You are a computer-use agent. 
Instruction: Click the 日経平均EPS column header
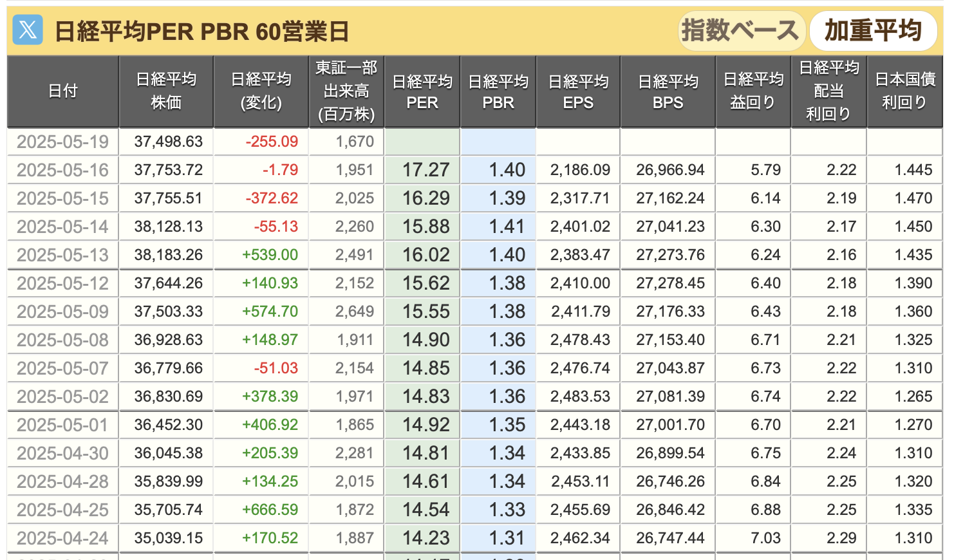pyautogui.click(x=578, y=91)
